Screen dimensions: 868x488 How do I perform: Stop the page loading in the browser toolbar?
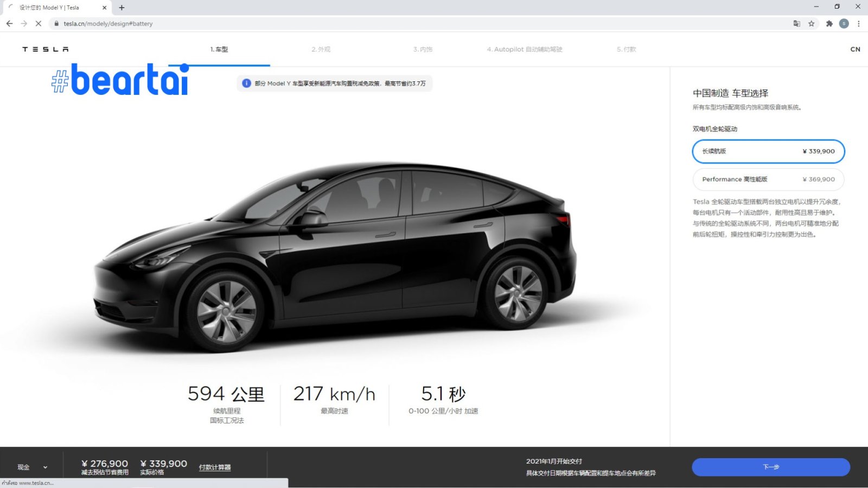39,23
